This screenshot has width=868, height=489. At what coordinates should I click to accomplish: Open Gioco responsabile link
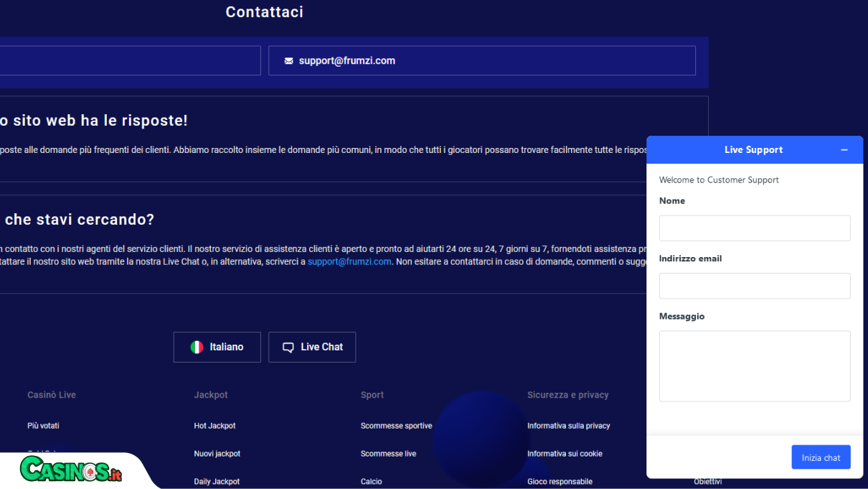(560, 482)
